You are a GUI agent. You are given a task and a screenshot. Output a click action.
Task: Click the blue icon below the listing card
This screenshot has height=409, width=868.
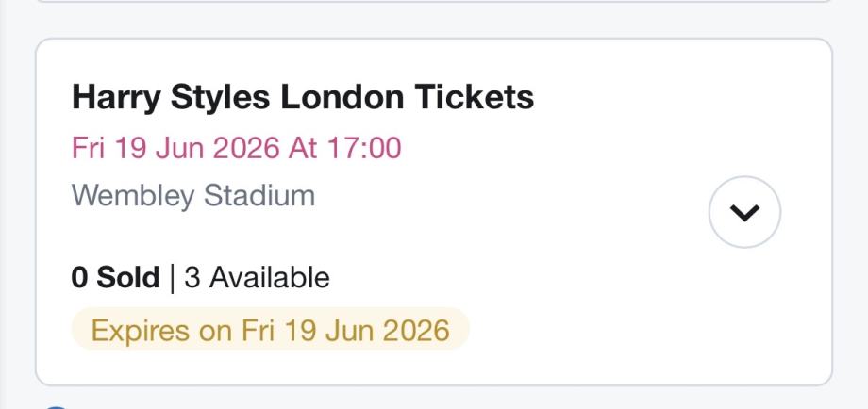click(57, 406)
